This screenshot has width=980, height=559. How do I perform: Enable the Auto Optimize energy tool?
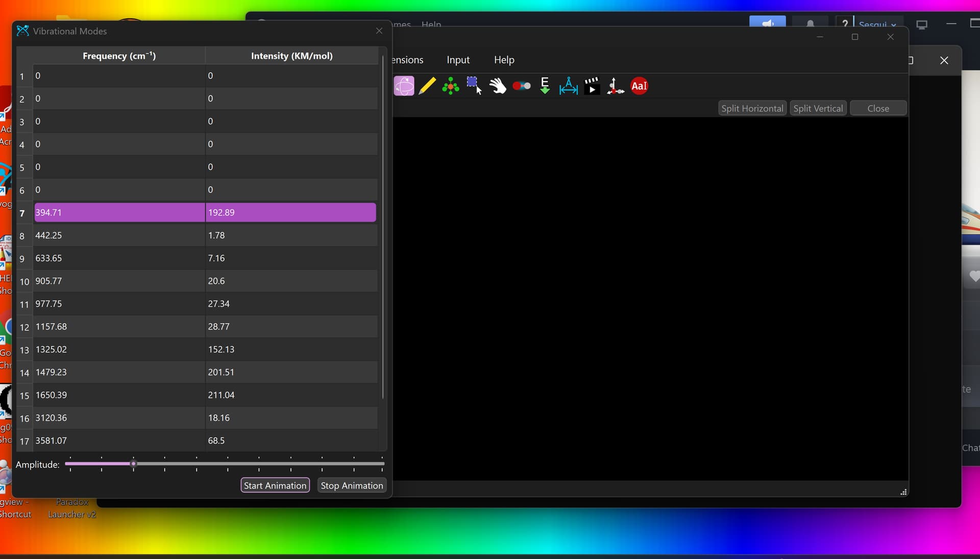(x=545, y=86)
